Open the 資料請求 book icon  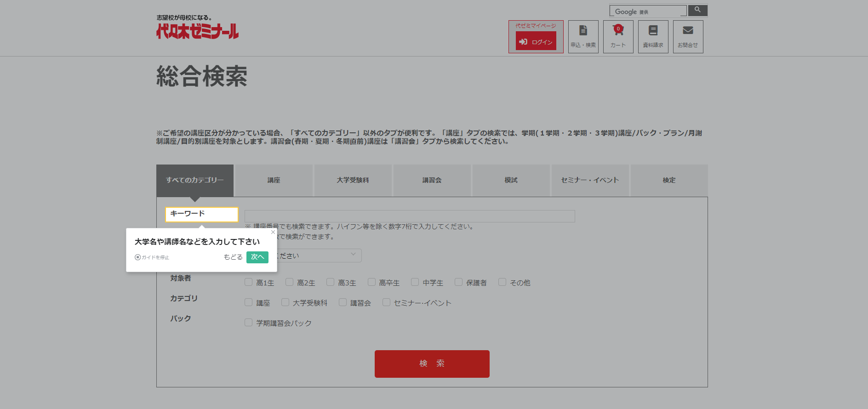(x=653, y=36)
